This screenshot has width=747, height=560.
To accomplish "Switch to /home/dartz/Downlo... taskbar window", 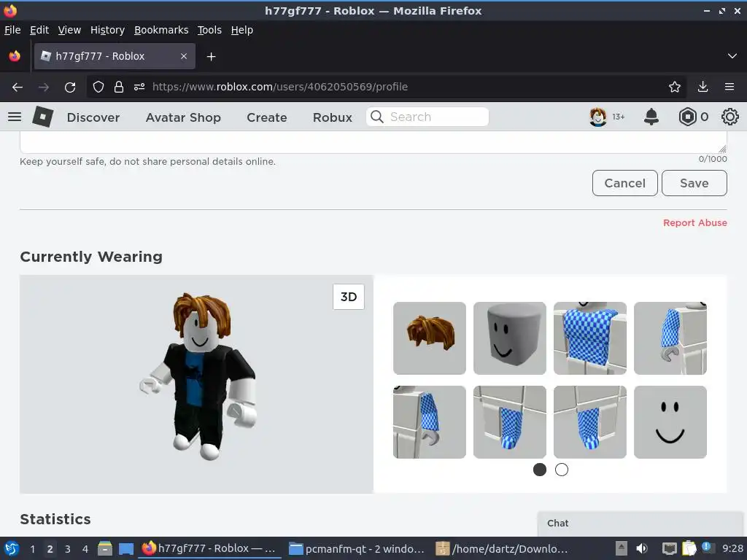I will point(502,548).
